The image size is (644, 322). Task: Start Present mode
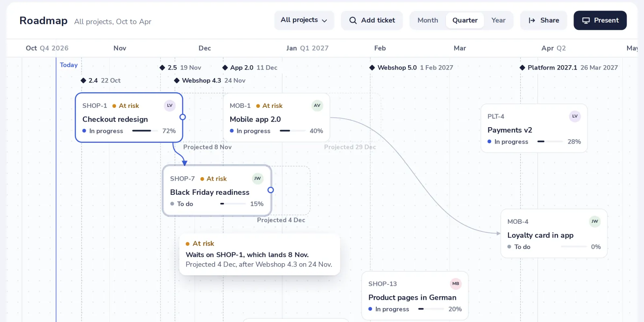(600, 20)
